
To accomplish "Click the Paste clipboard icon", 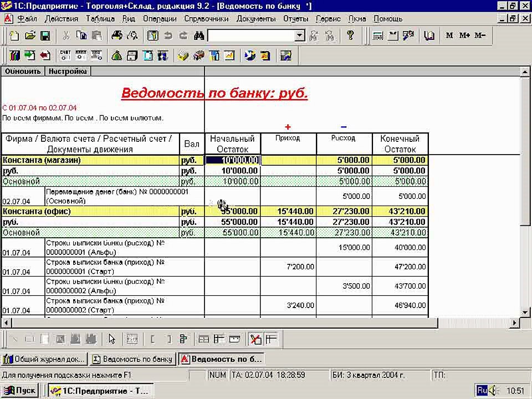I will (96, 35).
